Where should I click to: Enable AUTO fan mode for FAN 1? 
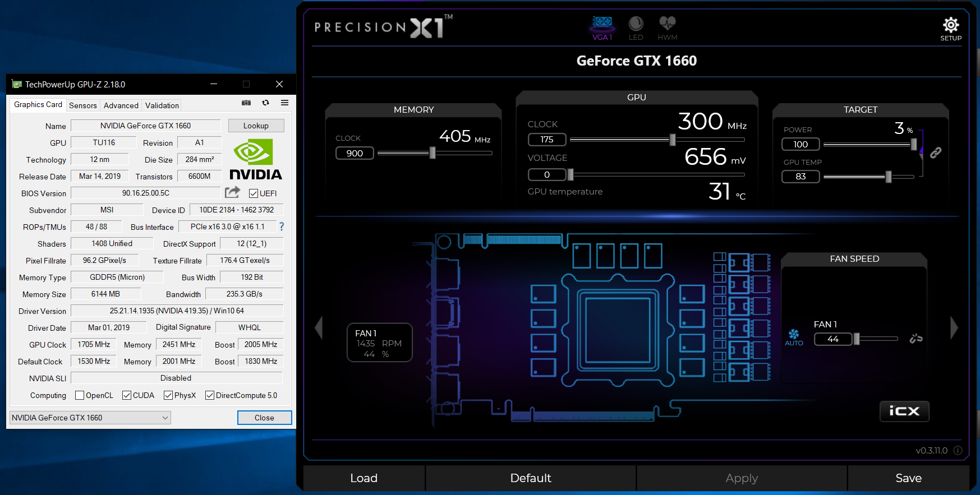coord(794,337)
